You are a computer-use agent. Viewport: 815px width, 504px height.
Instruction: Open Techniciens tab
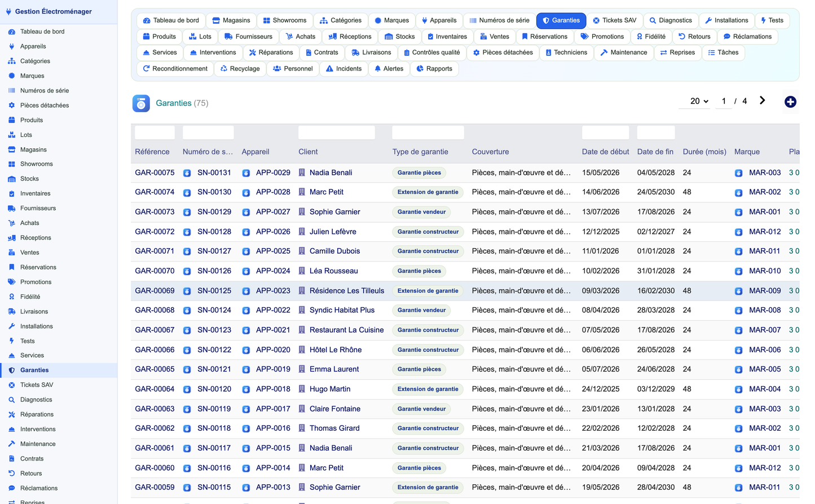click(x=566, y=52)
